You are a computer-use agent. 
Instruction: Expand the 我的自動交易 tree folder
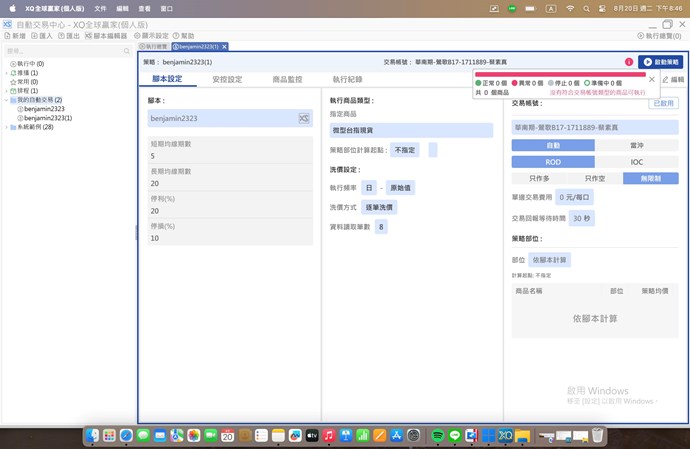(7, 100)
